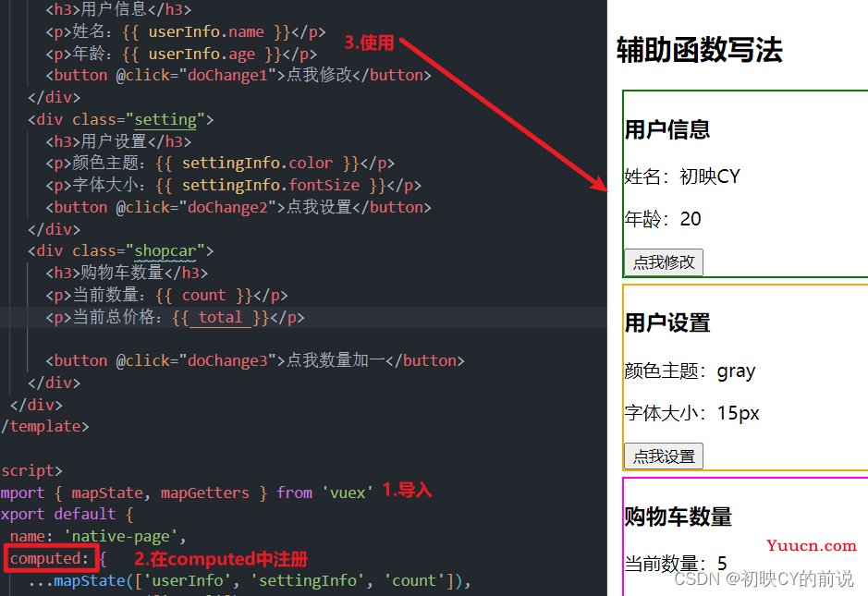Place cursor on 用户设置 h3 tag in code
The image size is (868, 596).
click(118, 141)
